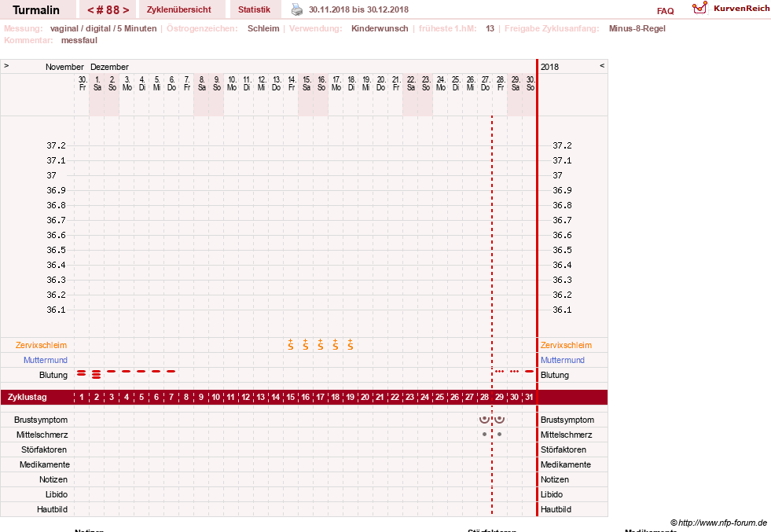
Task: Click the right Zervixschleim row label
Action: [566, 345]
